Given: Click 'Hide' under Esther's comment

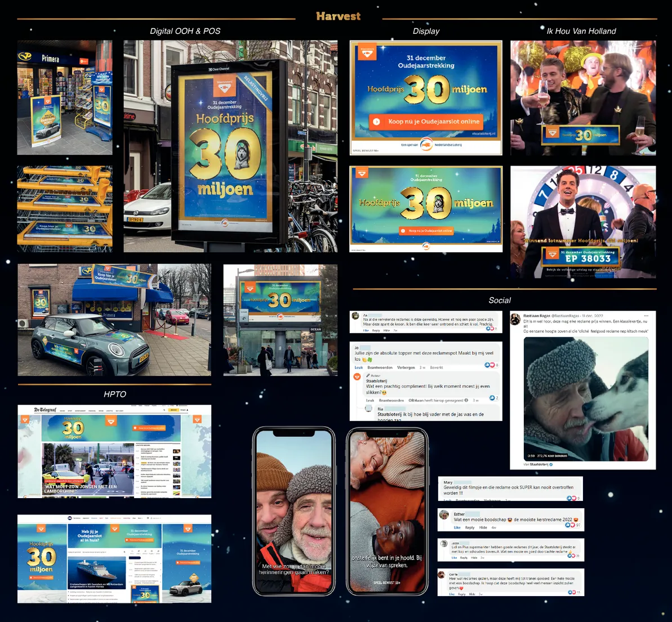Looking at the screenshot, I should tap(483, 528).
